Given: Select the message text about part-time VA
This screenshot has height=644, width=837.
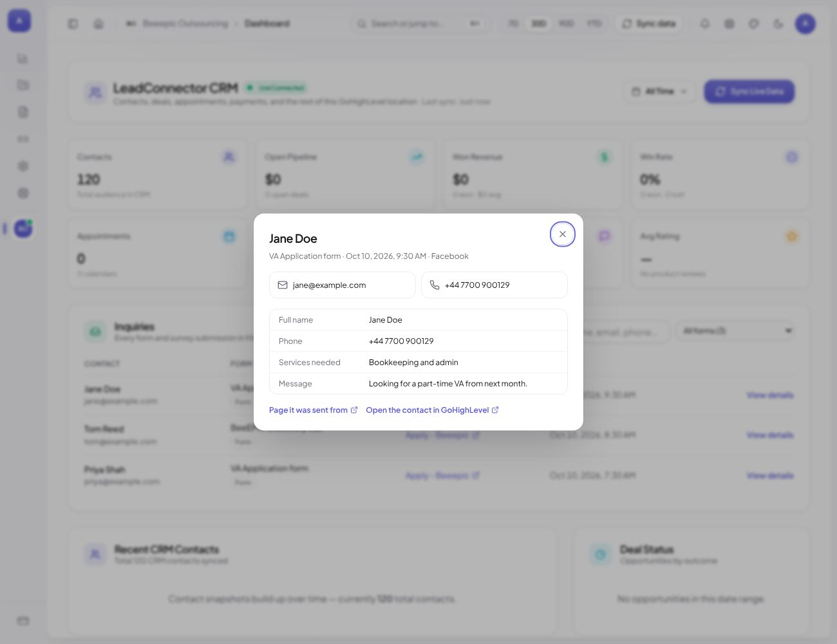Looking at the screenshot, I should 448,384.
